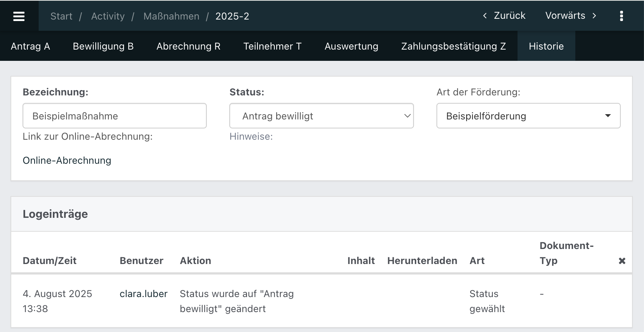Click the Status wurde auf "Antrag bewilligt" entry

coord(237,301)
